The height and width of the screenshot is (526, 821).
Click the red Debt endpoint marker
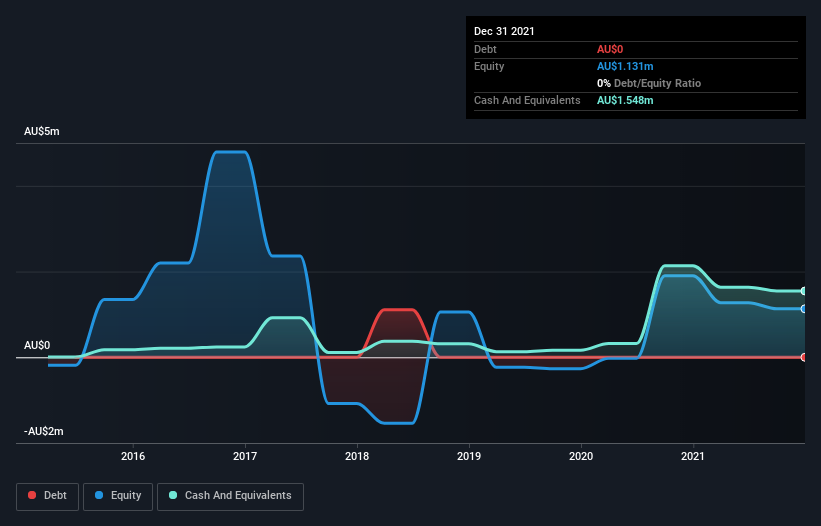pyautogui.click(x=804, y=357)
